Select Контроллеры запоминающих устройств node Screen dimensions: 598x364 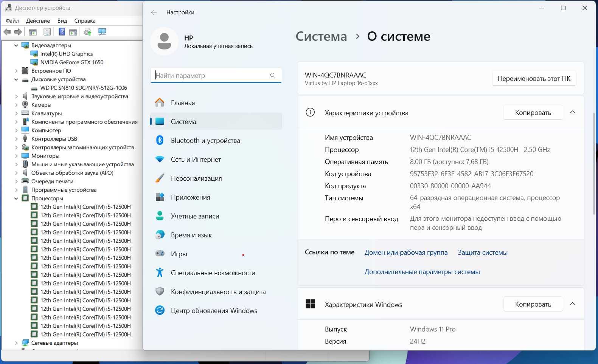[x=82, y=147]
